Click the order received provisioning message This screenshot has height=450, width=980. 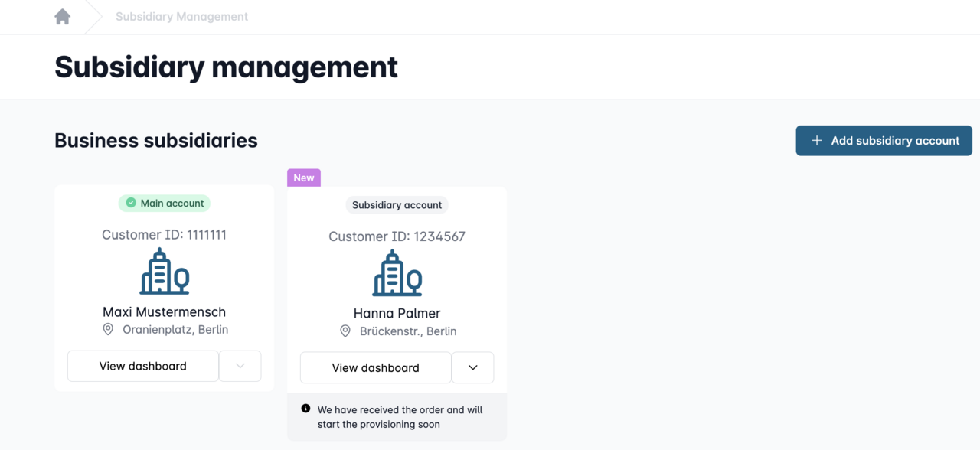(x=400, y=417)
